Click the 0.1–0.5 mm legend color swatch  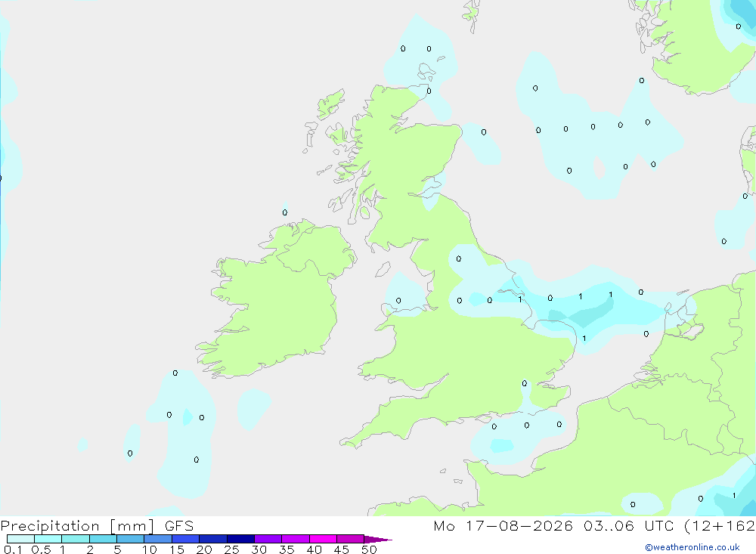coord(20,539)
